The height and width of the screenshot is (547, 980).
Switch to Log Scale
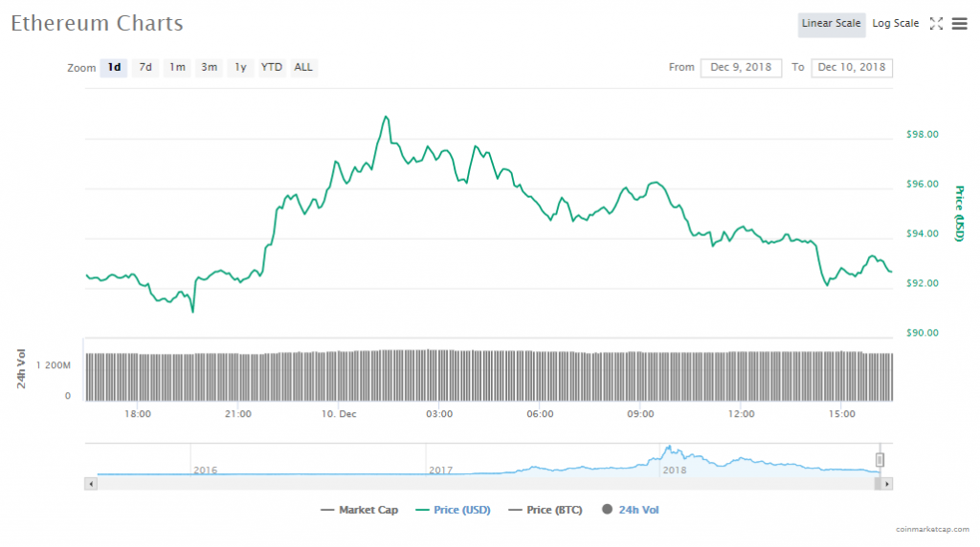(895, 24)
